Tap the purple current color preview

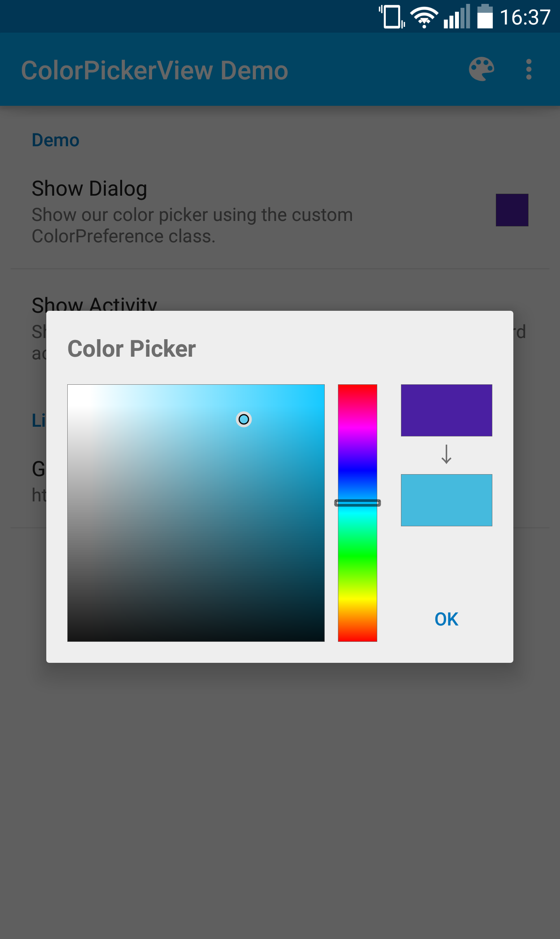point(446,410)
